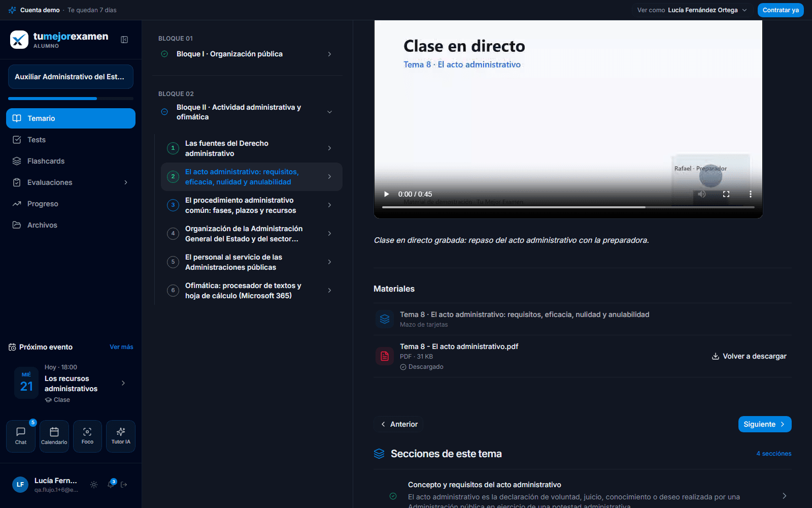Viewport: 812px width, 508px height.
Task: Launch the Tutor IA assistant
Action: coord(121,436)
